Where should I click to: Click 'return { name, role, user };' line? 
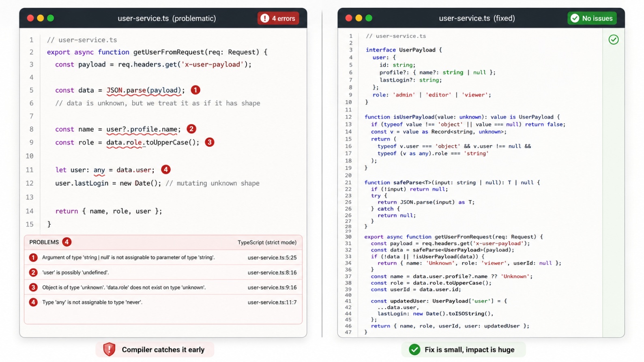coord(109,211)
